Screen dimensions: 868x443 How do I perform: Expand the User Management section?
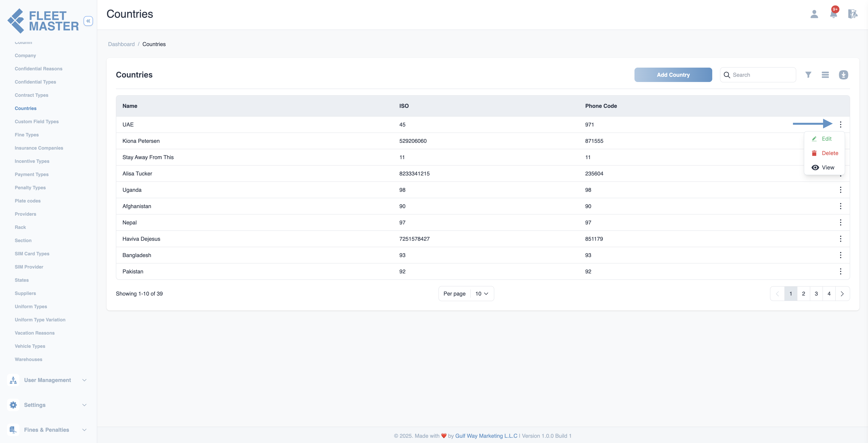[84, 380]
